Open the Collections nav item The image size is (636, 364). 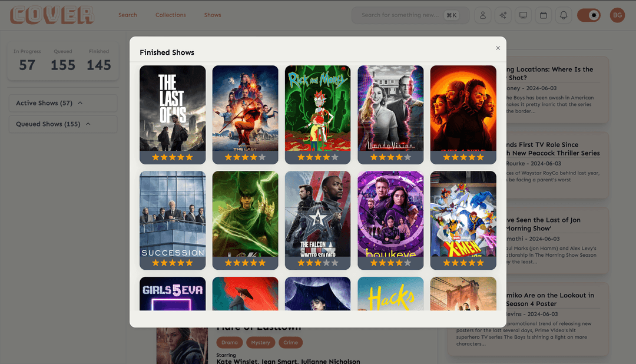pos(171,15)
